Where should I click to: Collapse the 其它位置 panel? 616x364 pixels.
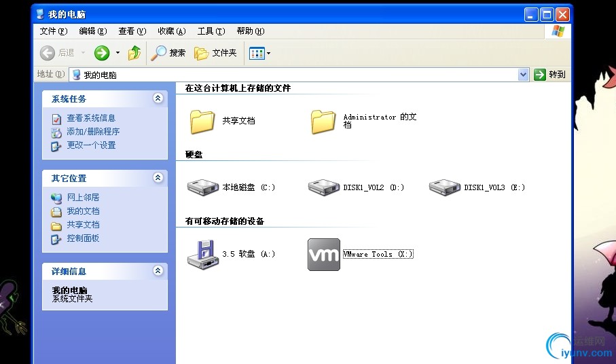click(158, 177)
